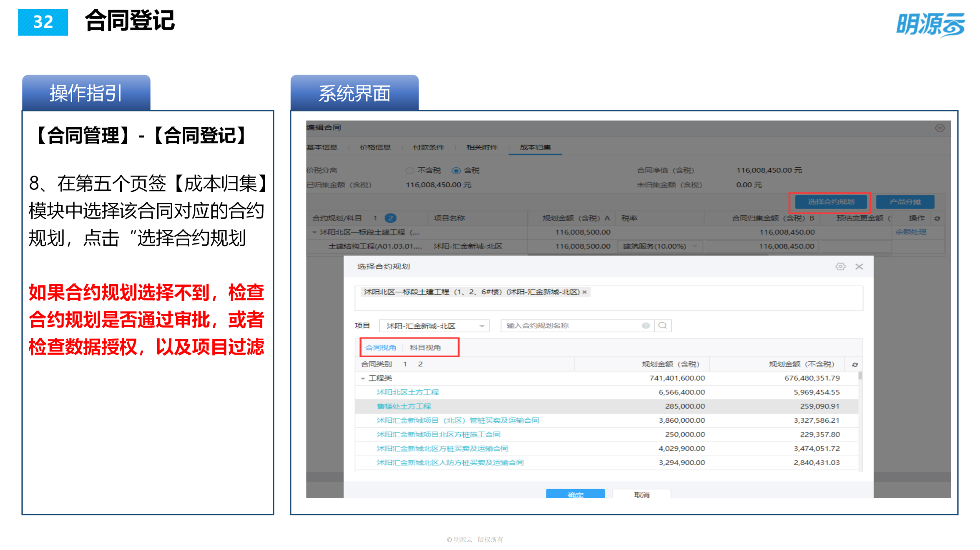Open settings gear in 选择合约规划 dialog
This screenshot has width=980, height=550.
click(x=841, y=266)
